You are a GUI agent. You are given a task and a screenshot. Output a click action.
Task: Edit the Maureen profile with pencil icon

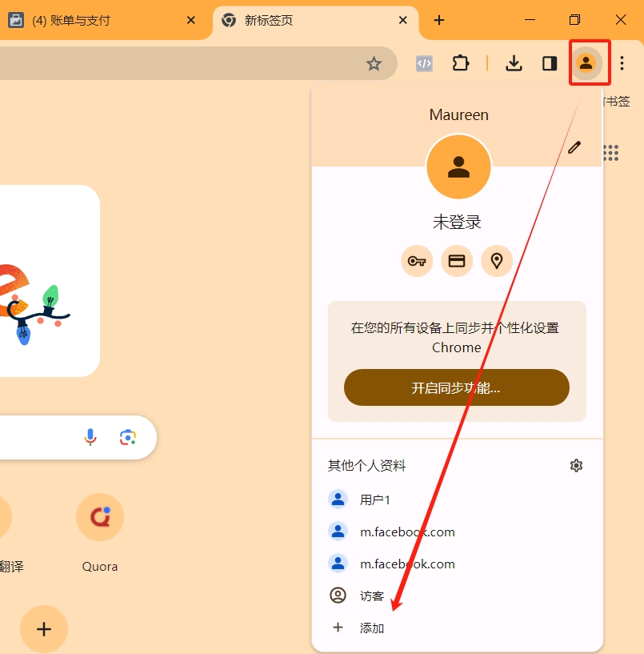pos(574,147)
